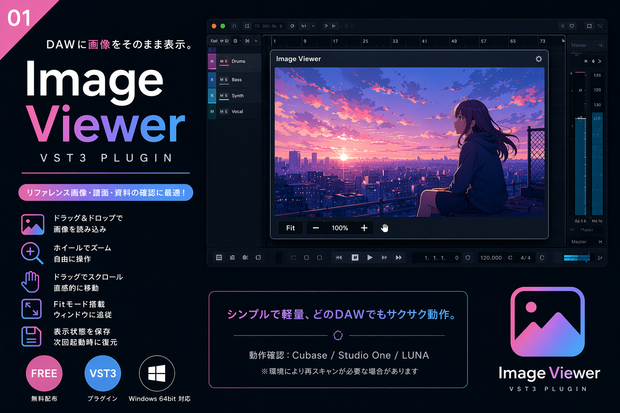Screen dimensions: 620x413
Task: Click the Image Viewer window title
Action: point(298,59)
